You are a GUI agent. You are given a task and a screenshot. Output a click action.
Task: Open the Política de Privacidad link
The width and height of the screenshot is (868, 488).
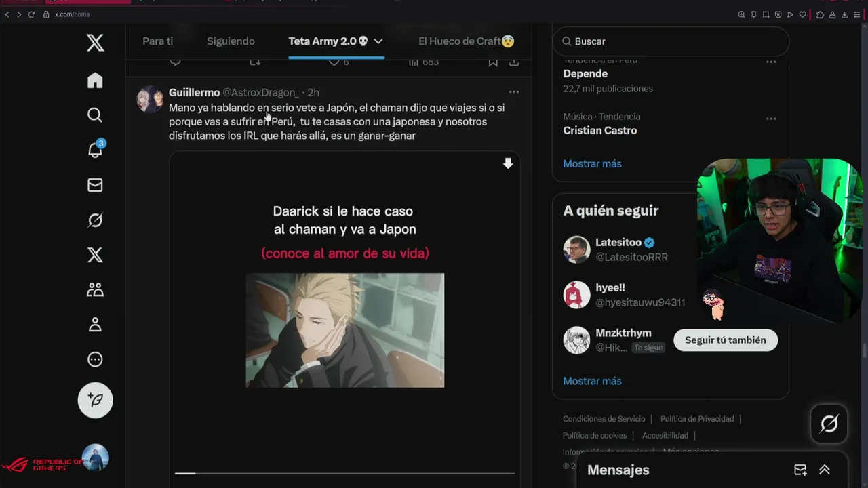pyautogui.click(x=697, y=419)
